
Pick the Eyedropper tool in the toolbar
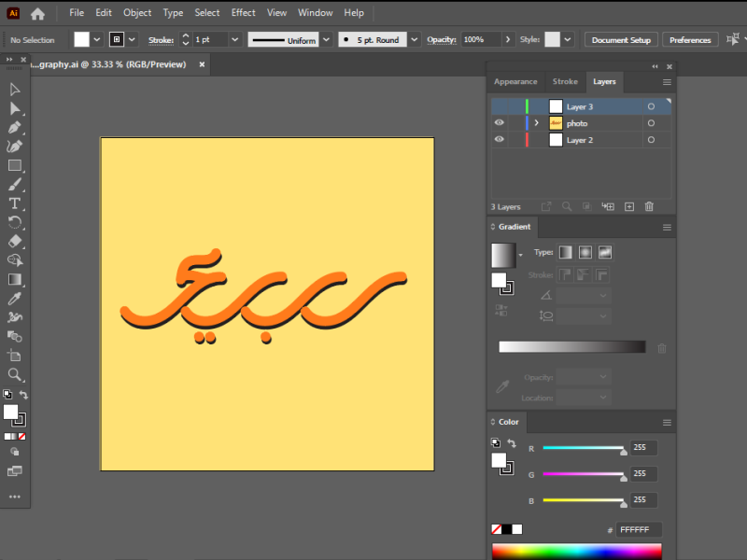tap(15, 299)
